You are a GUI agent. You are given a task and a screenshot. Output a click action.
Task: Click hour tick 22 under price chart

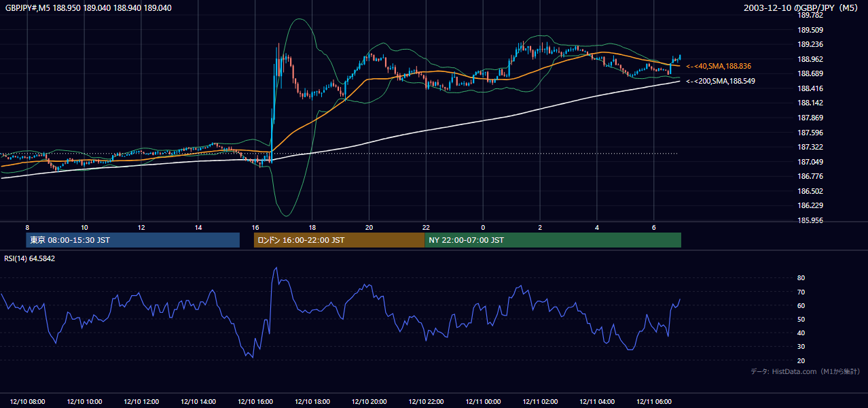click(426, 227)
